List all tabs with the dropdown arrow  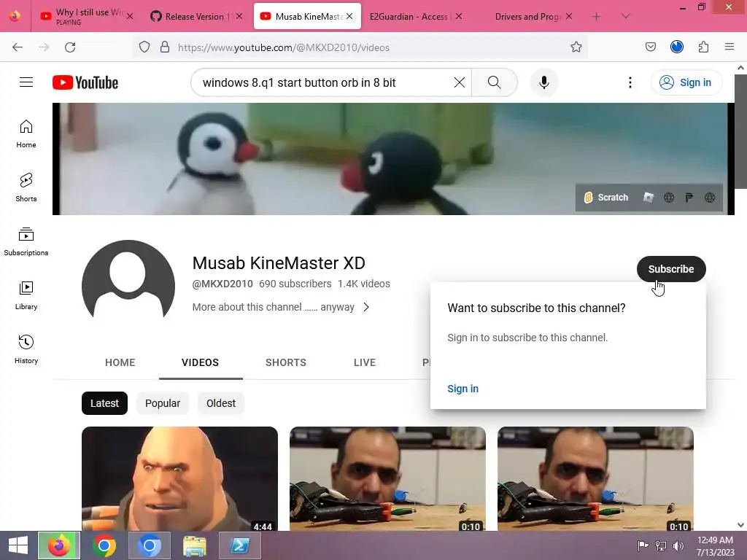pos(625,17)
